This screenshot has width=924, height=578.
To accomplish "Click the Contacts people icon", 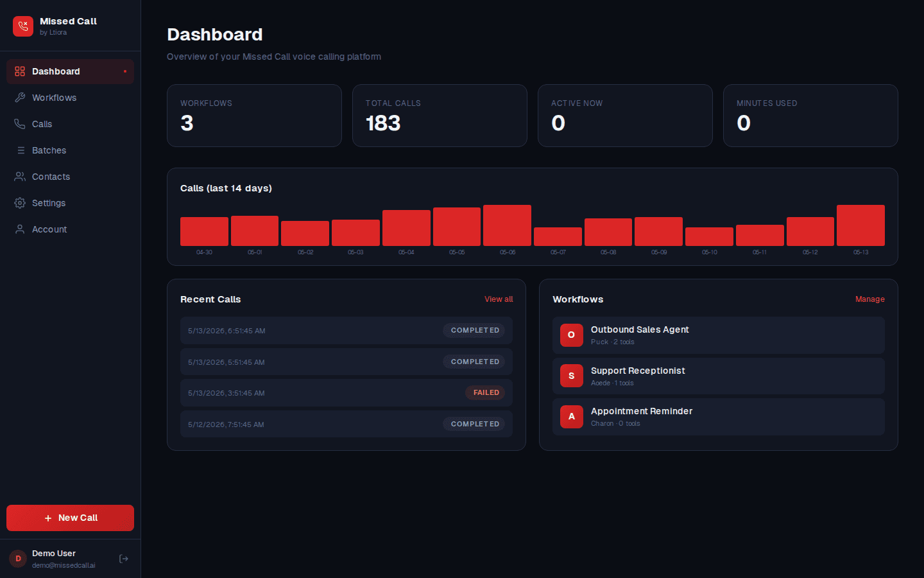I will [x=20, y=177].
